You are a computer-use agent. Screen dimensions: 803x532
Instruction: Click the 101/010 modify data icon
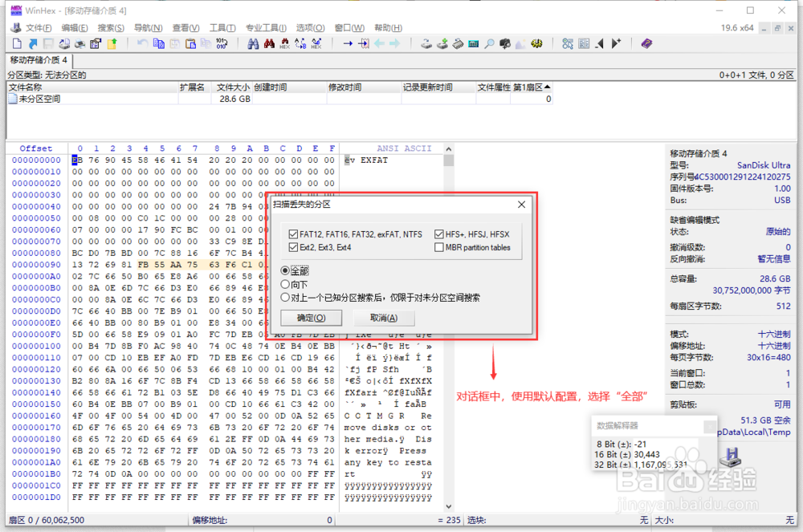click(222, 43)
